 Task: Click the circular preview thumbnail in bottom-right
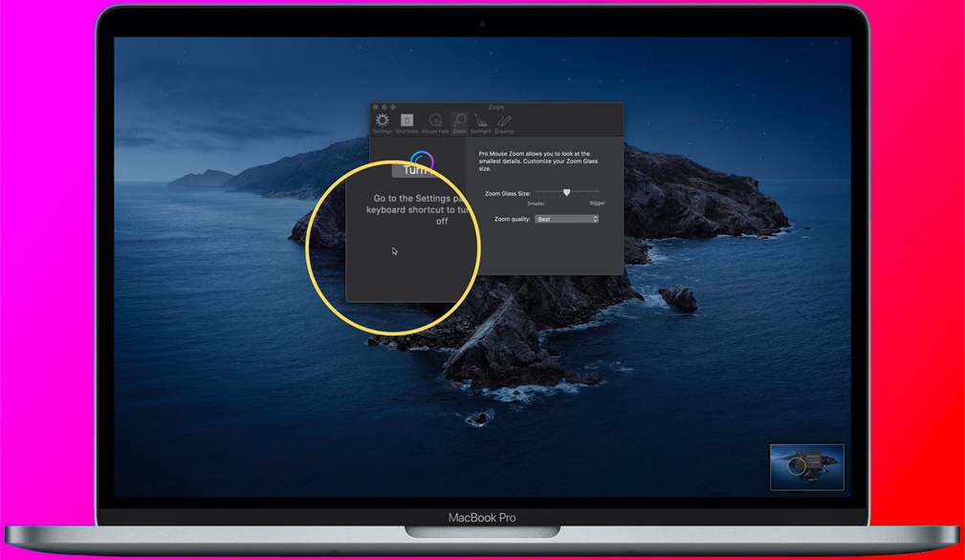[x=808, y=465]
